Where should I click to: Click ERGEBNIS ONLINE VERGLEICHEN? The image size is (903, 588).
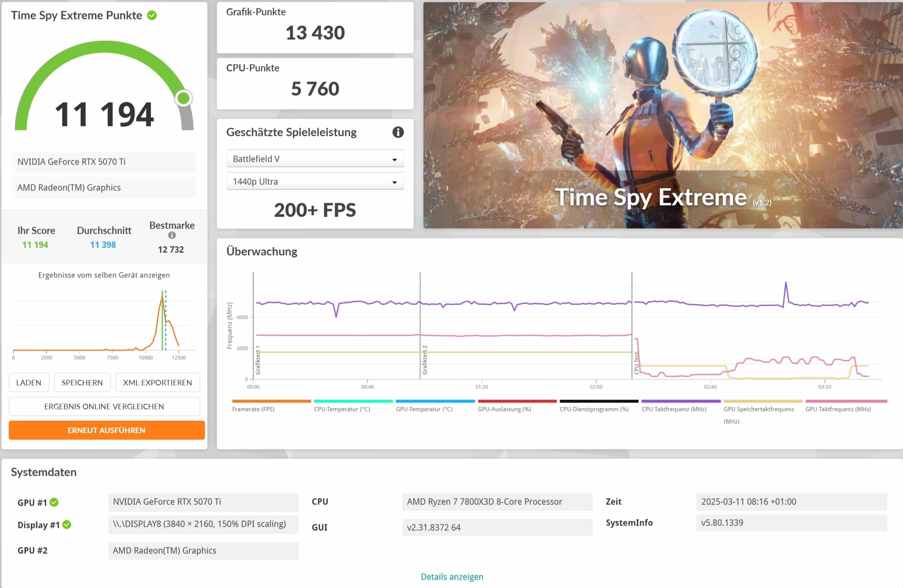pos(104,406)
